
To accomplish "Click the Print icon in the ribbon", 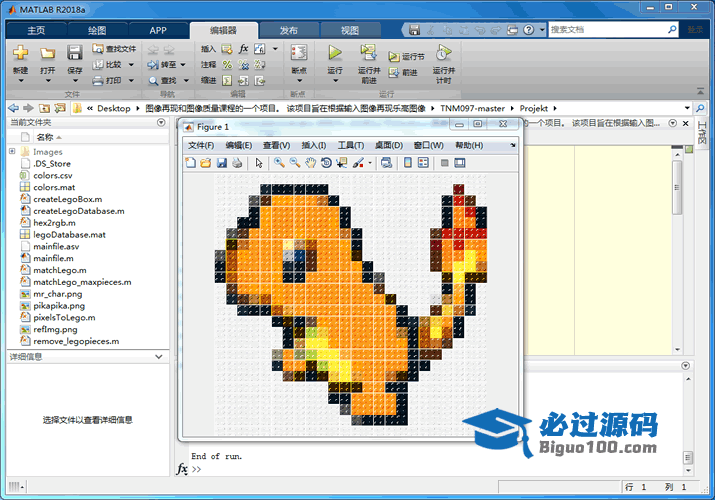I will click(98, 81).
